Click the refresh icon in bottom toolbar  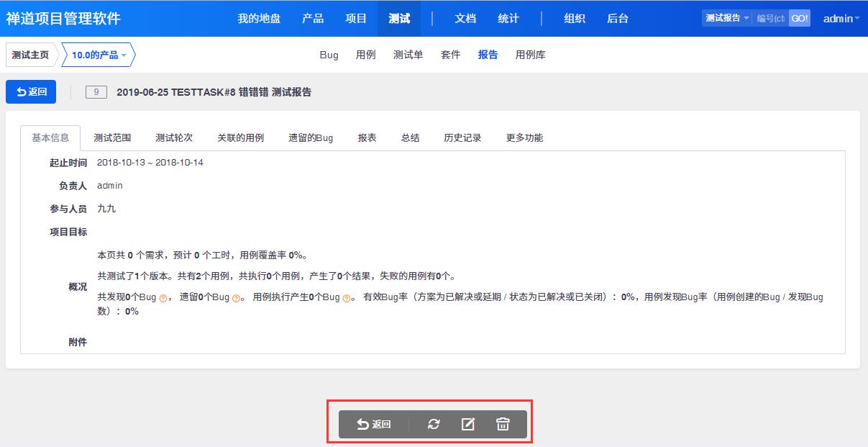tap(434, 424)
